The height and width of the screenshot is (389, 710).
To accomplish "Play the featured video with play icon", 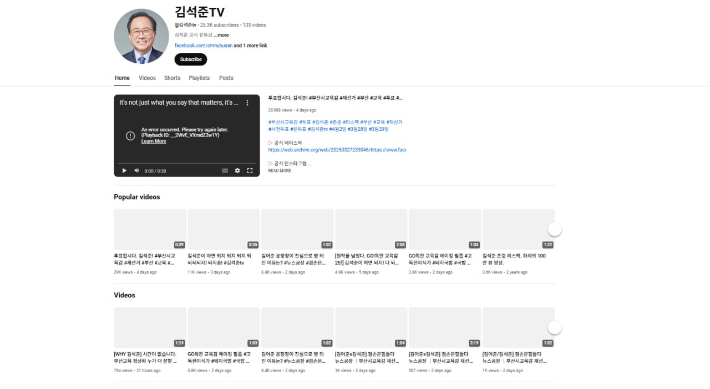I will (124, 171).
